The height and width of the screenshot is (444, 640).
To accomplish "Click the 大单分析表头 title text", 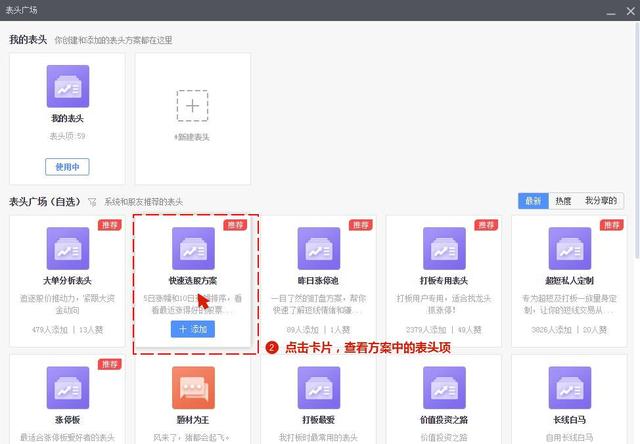I will 67,281.
